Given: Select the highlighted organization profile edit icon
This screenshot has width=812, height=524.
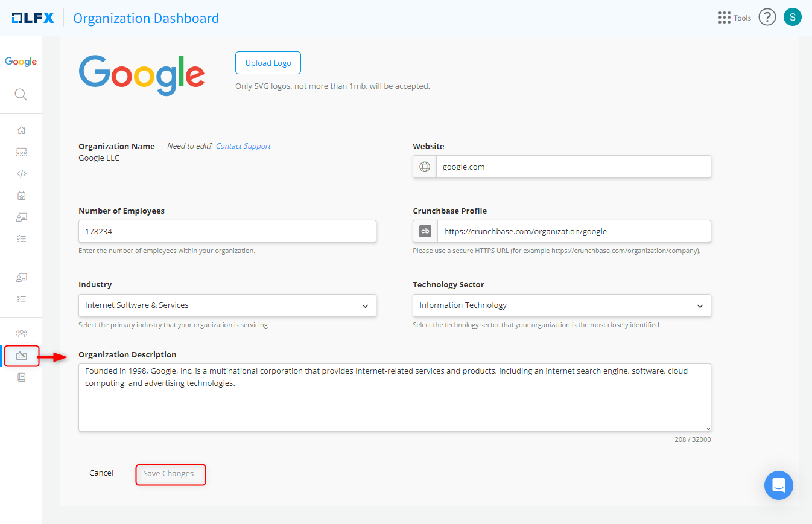Looking at the screenshot, I should [22, 356].
